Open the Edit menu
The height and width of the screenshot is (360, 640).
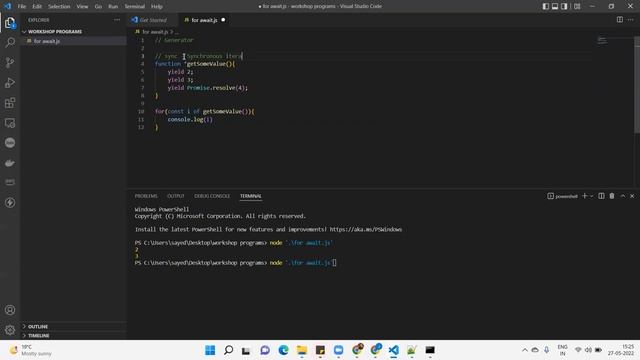(37, 7)
